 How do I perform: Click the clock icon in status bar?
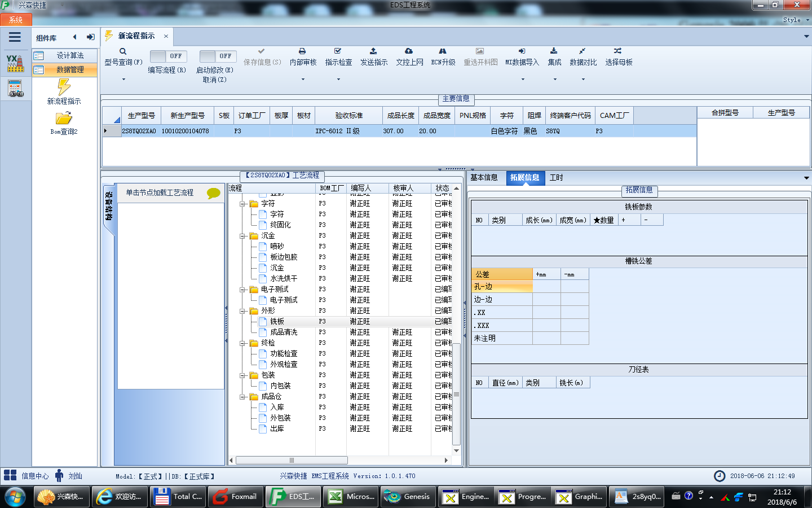pos(720,476)
